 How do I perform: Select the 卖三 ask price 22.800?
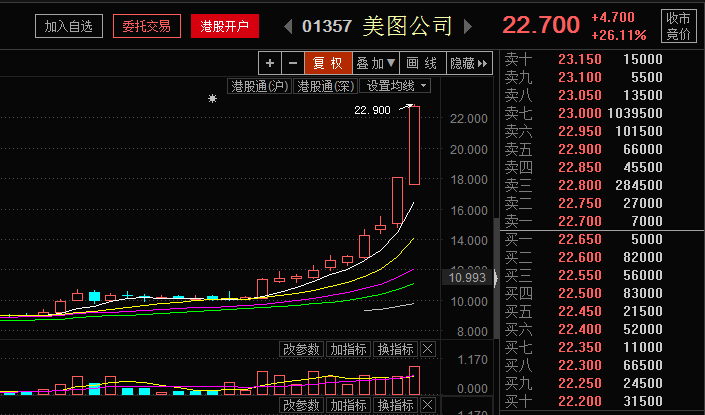coord(580,185)
